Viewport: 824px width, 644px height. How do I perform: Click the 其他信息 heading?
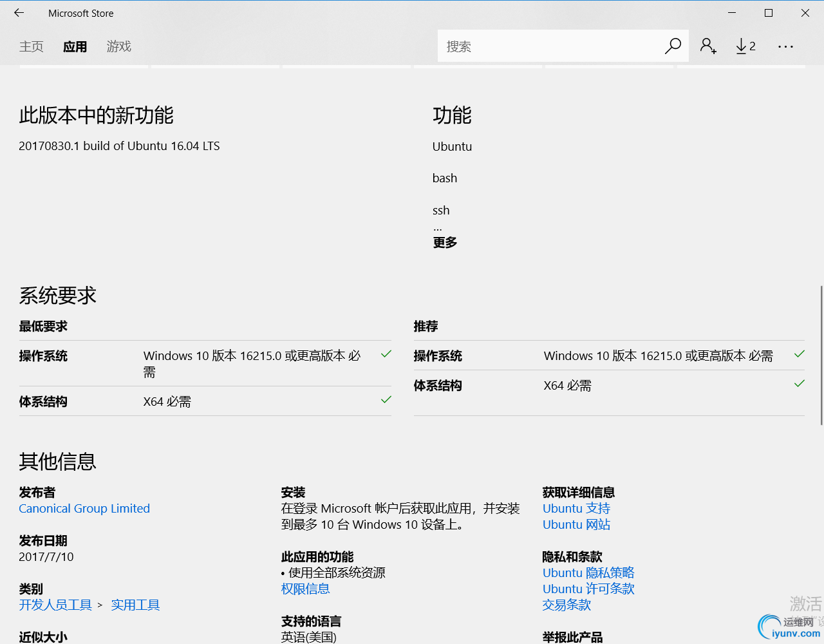tap(57, 461)
